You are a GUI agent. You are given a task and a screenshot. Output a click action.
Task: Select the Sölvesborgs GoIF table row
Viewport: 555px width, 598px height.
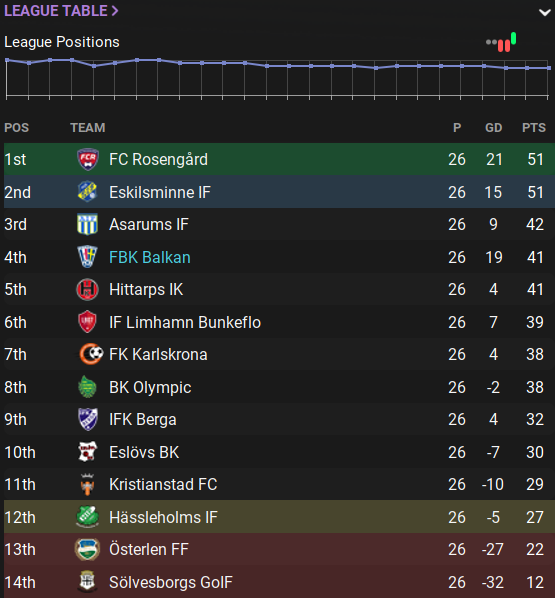pyautogui.click(x=279, y=582)
